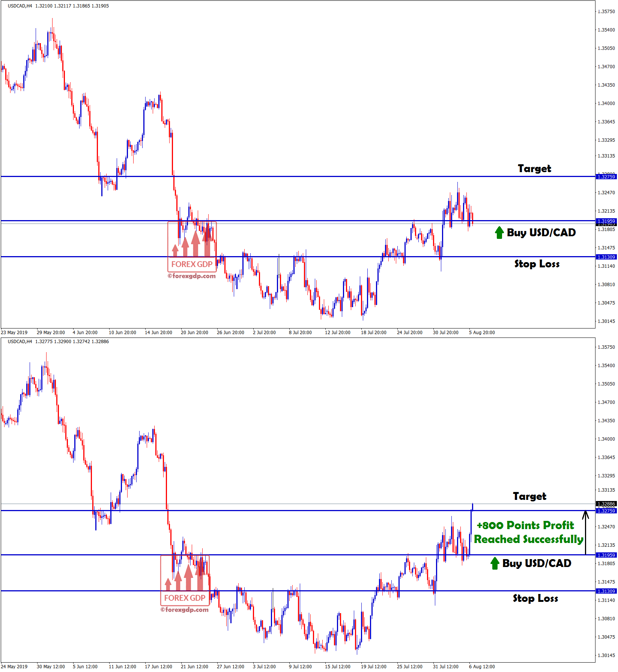Screen dimensions: 618x672
Task: Click the '14 Jun 20:00' date label
Action: (158, 333)
